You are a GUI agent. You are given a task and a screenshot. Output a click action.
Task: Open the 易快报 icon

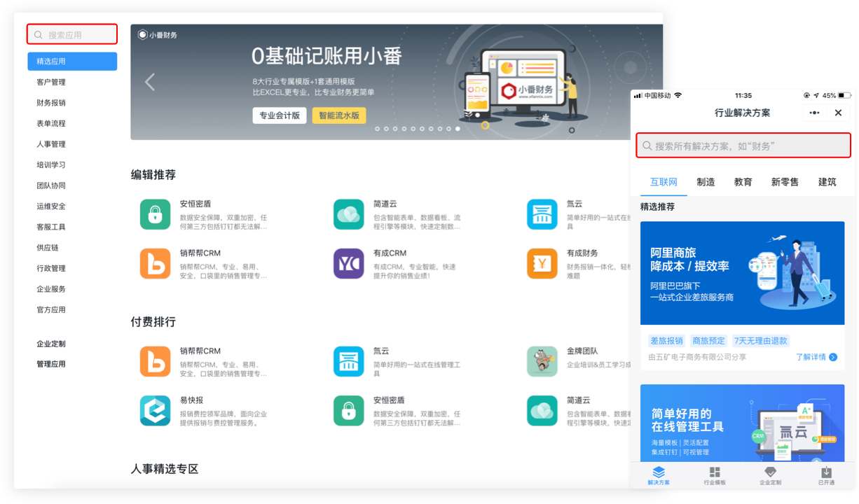pyautogui.click(x=155, y=410)
